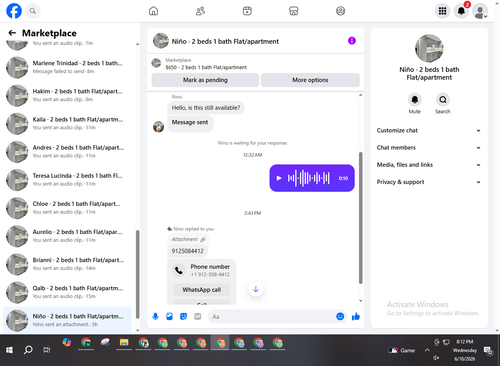The image size is (500, 366).
Task: Open the Facebook logo home link
Action: (x=14, y=11)
